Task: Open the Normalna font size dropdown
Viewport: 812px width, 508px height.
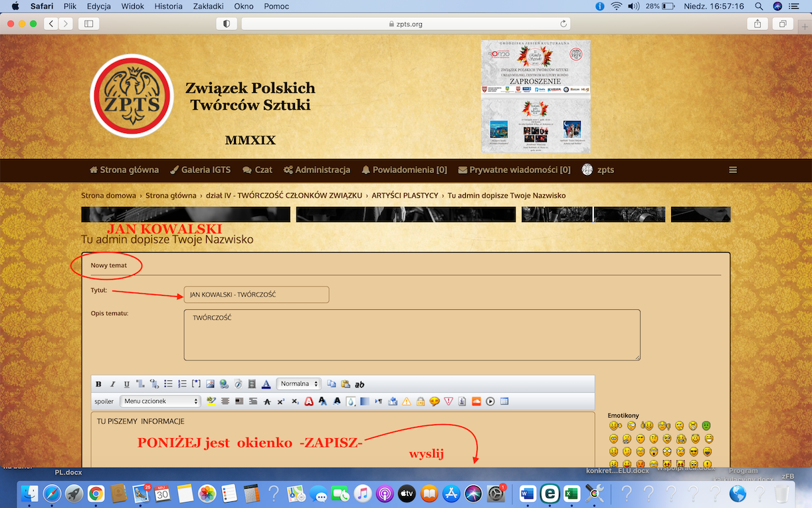Action: tap(298, 384)
